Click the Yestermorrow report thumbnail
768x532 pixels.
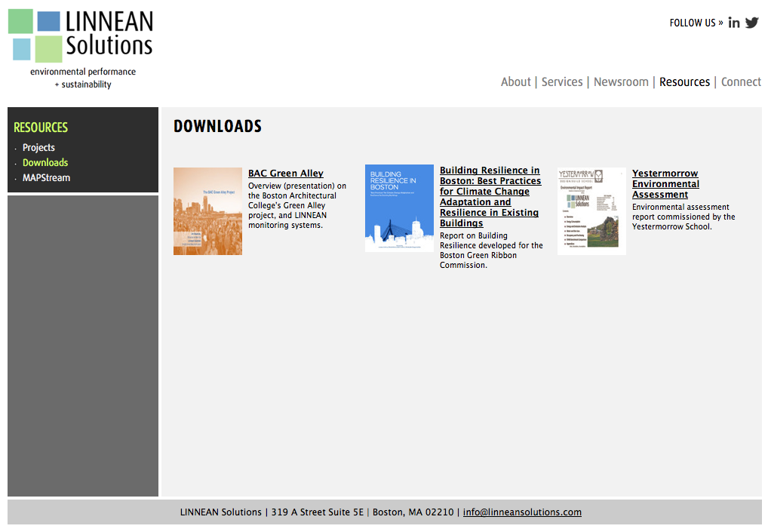[x=591, y=211]
